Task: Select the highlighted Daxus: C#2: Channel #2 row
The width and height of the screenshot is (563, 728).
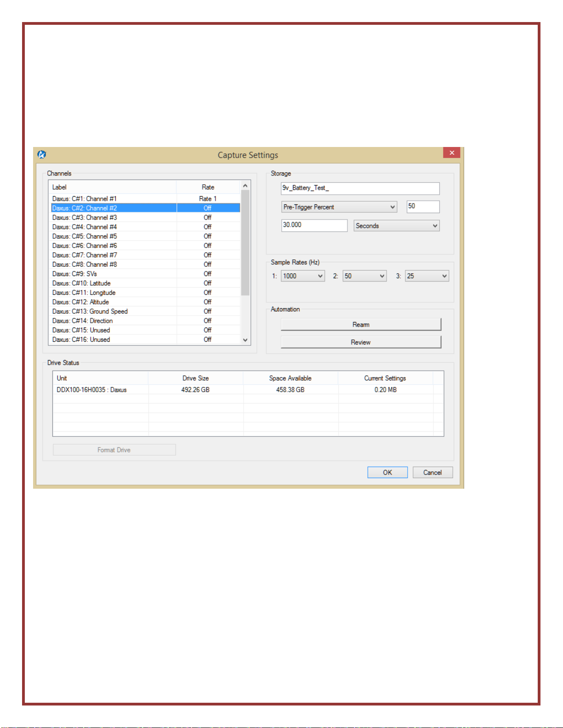Action: coord(145,208)
